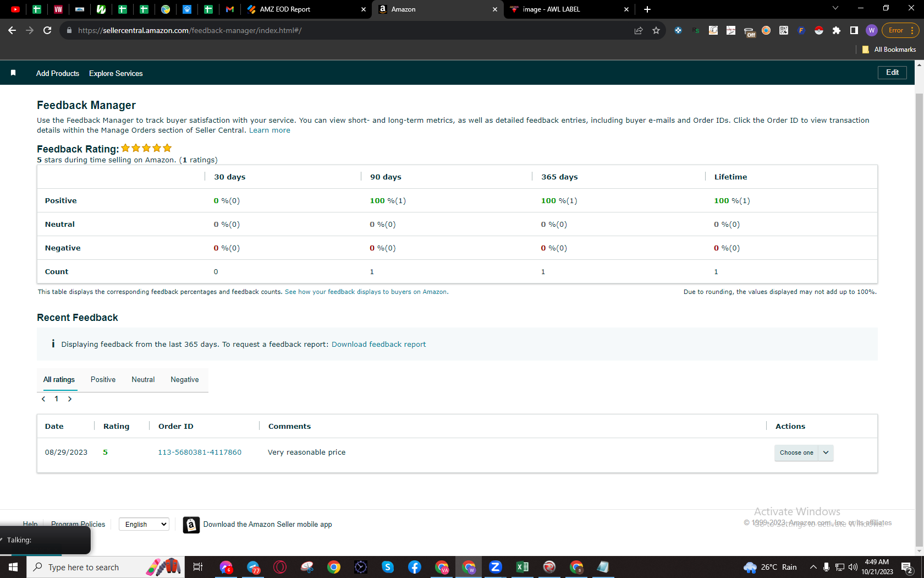Click the Lifetime column header

pos(730,177)
